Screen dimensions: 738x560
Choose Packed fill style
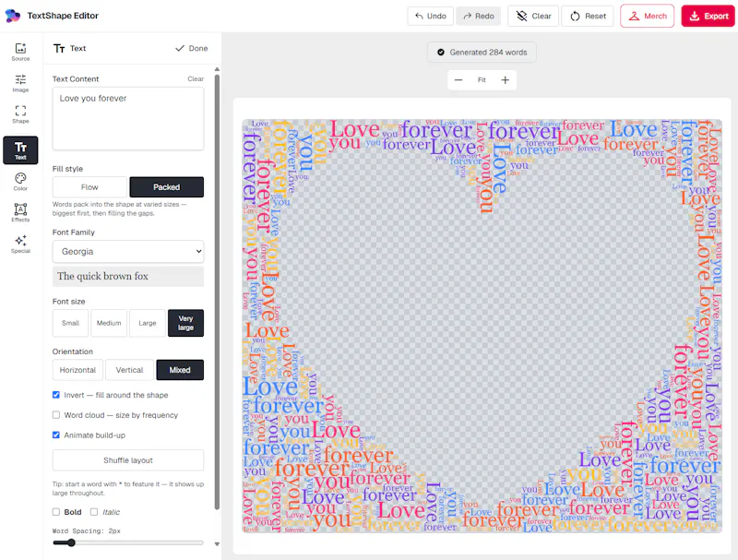(x=167, y=187)
